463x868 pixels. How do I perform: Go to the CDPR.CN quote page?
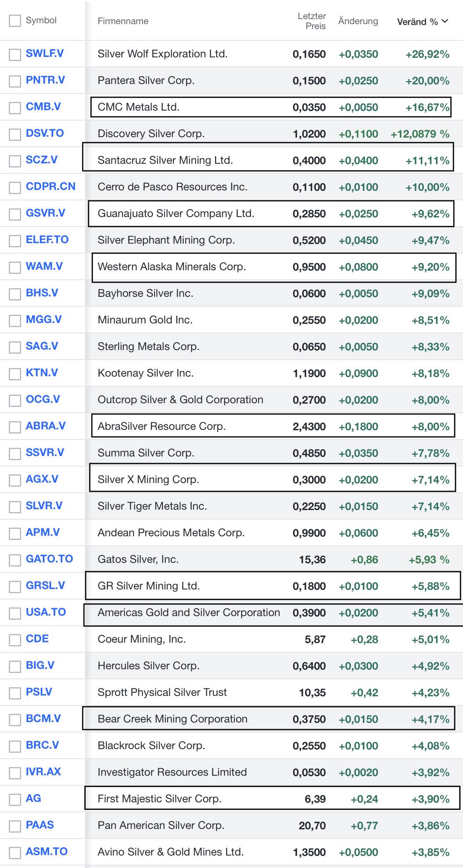pyautogui.click(x=51, y=186)
